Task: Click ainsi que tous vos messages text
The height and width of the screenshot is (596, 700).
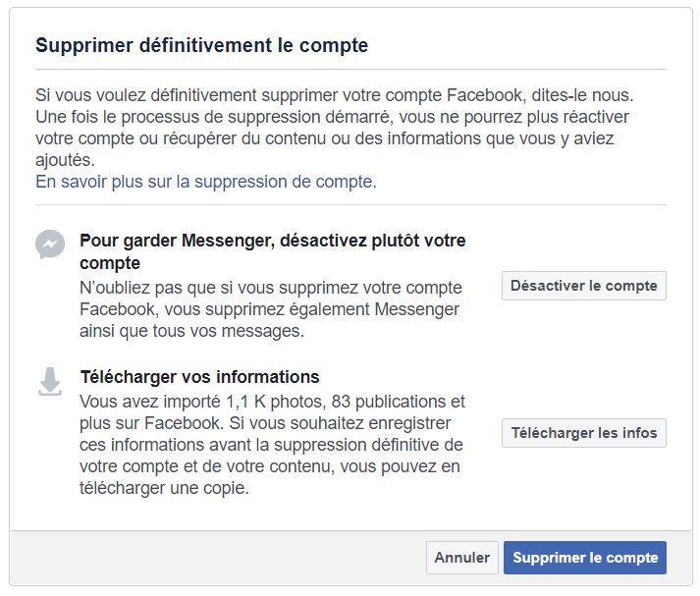Action: point(192,331)
